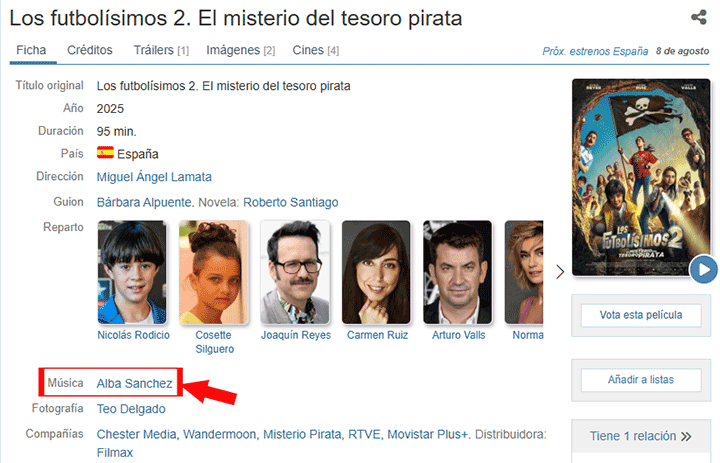Click the share icon at top right
Viewport: 720px width, 463px height.
point(698,17)
